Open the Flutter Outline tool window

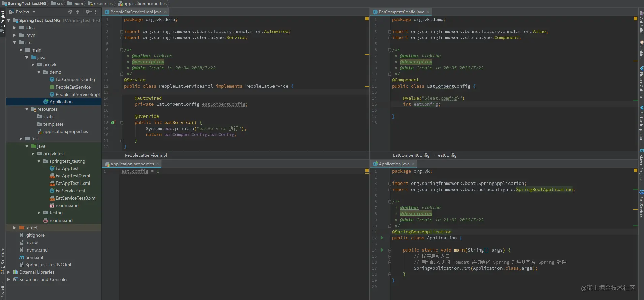pyautogui.click(x=641, y=82)
